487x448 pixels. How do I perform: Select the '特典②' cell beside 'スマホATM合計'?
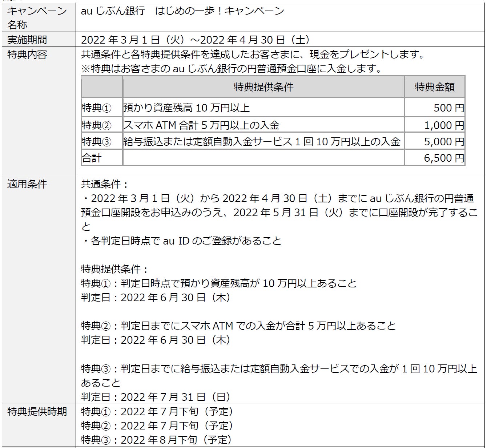(102, 125)
